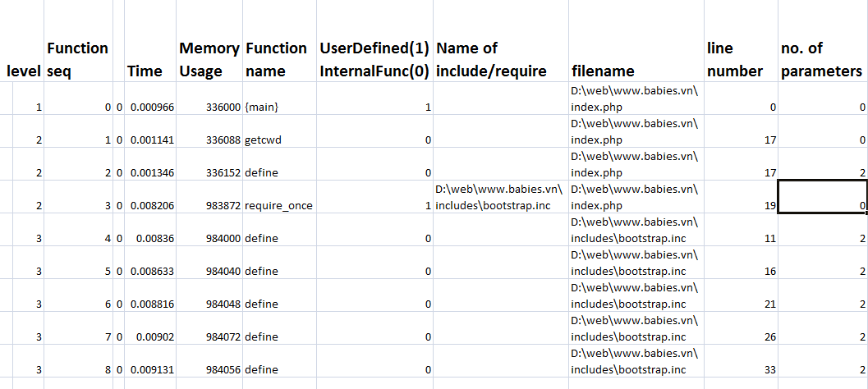Select the time cell showing 0.008206

(149, 205)
